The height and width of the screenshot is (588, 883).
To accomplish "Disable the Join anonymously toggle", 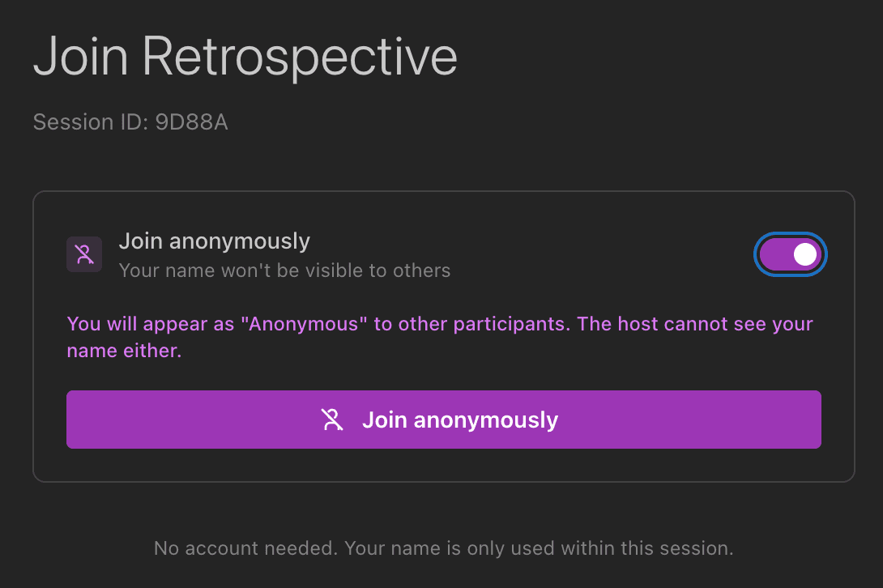I will pyautogui.click(x=790, y=254).
